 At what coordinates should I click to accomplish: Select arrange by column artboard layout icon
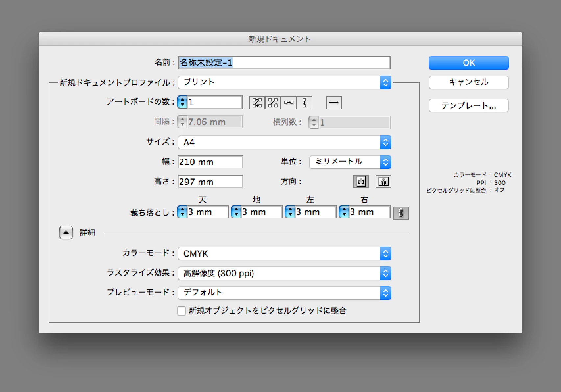[x=304, y=103]
